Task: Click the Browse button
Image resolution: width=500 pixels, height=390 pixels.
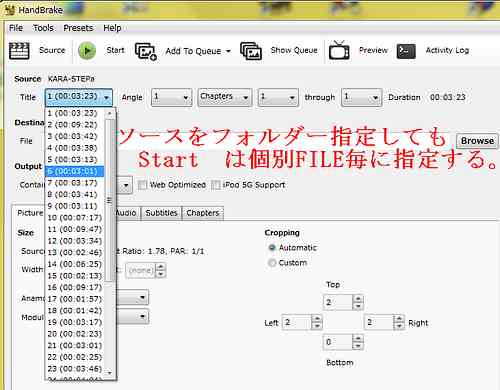Action: click(x=477, y=141)
